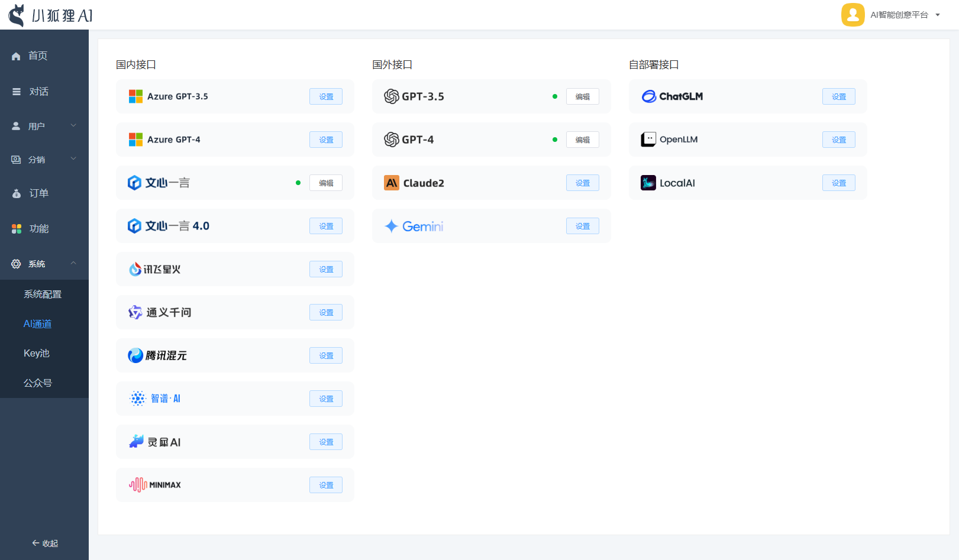Click 设置 for 智谱·AI
The width and height of the screenshot is (959, 560).
[x=326, y=399]
